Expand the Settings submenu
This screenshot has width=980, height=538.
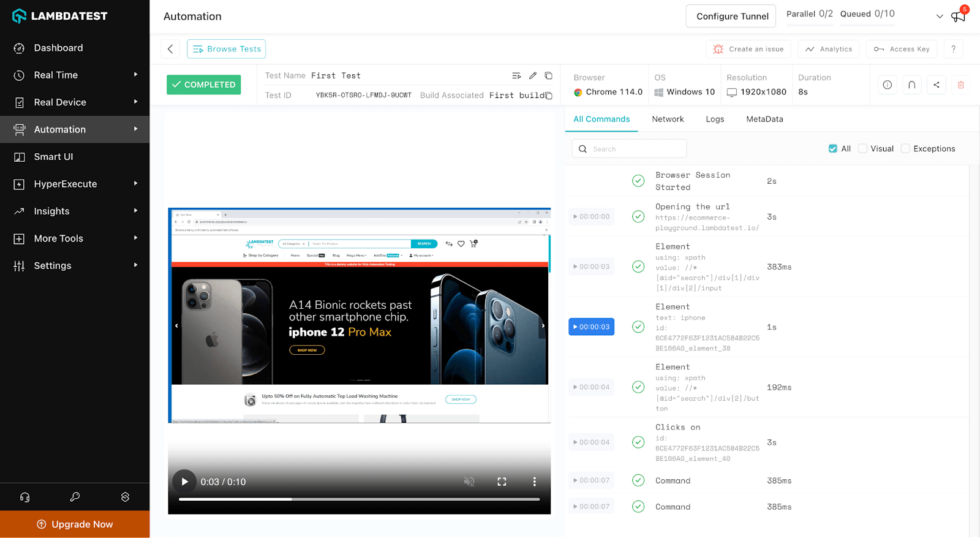tap(136, 265)
